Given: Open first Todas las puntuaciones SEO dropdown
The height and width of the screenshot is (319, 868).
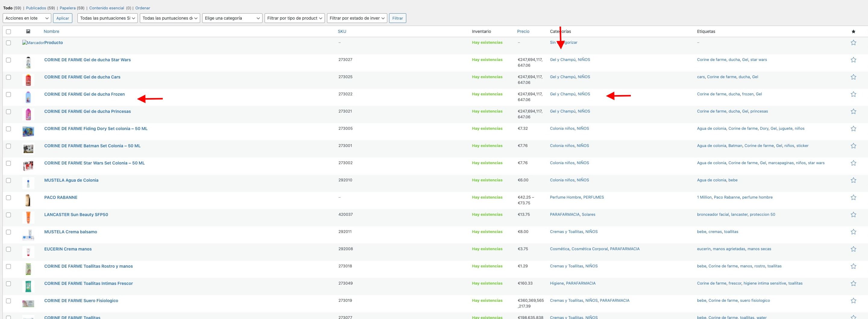Looking at the screenshot, I should point(108,18).
